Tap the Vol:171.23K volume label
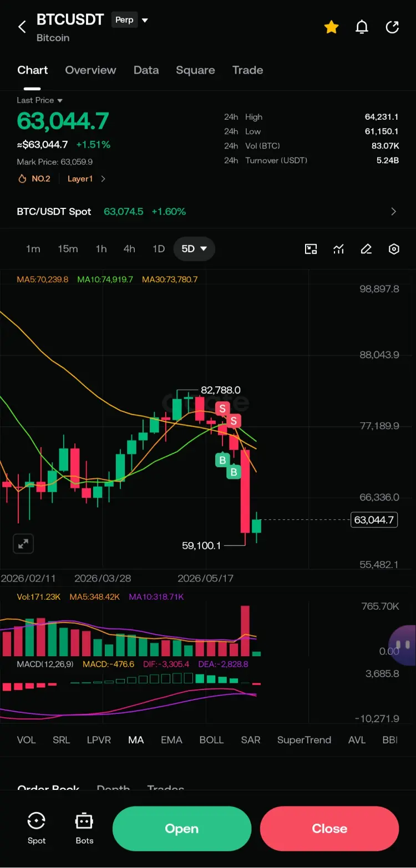 [38, 597]
